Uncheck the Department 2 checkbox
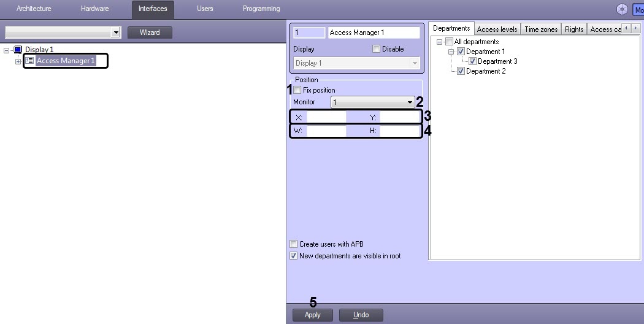644x324 pixels. (x=461, y=71)
